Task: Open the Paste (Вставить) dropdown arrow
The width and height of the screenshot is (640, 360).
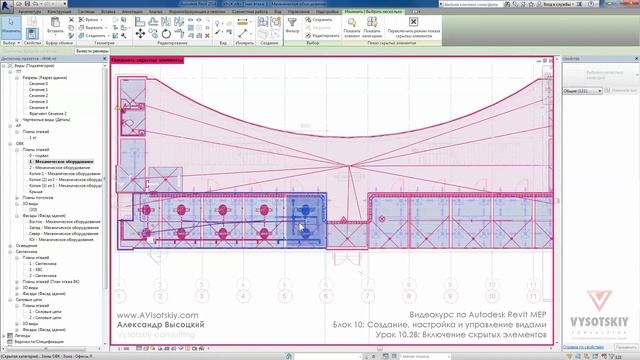Action: [55, 36]
